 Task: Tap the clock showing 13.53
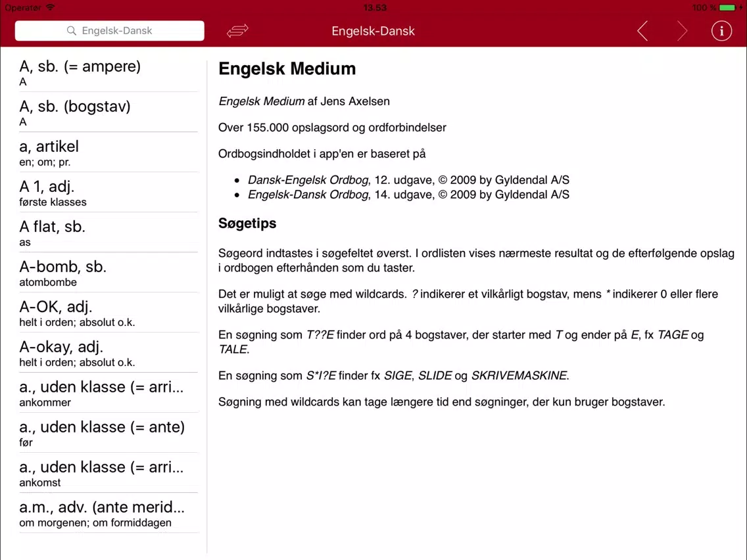coord(375,8)
